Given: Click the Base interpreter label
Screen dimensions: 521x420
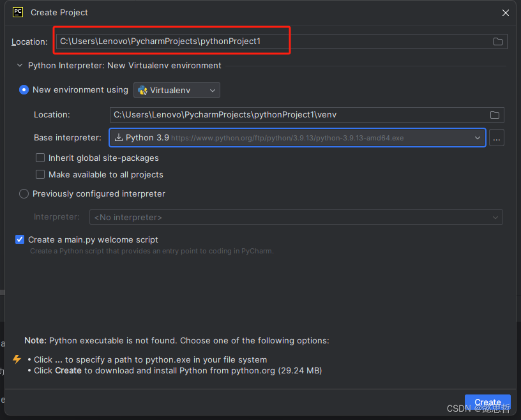Looking at the screenshot, I should (x=68, y=138).
